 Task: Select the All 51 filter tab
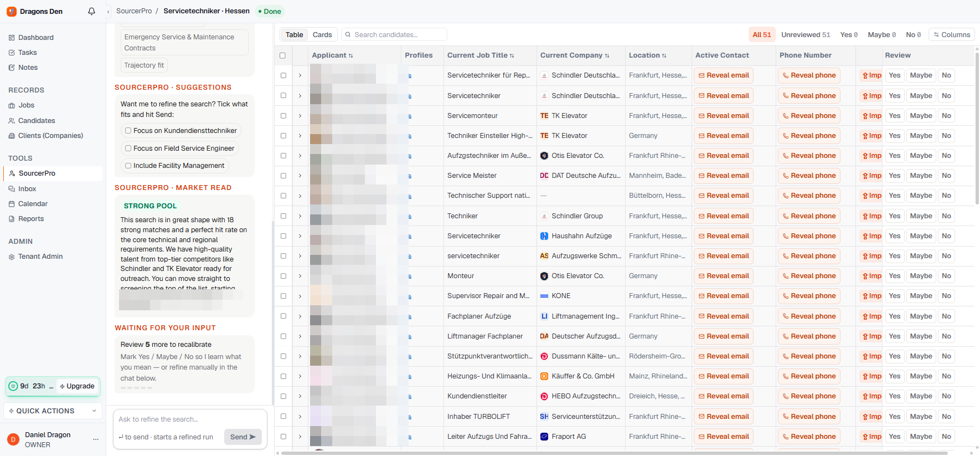pos(762,35)
